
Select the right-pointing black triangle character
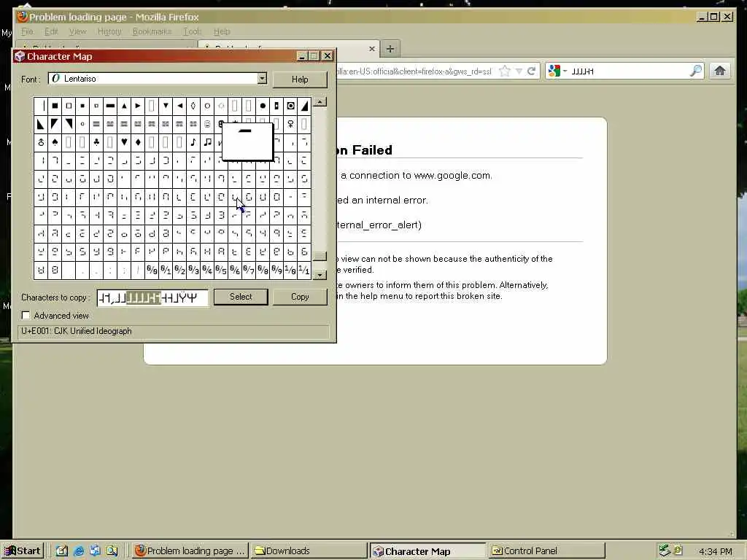click(138, 106)
